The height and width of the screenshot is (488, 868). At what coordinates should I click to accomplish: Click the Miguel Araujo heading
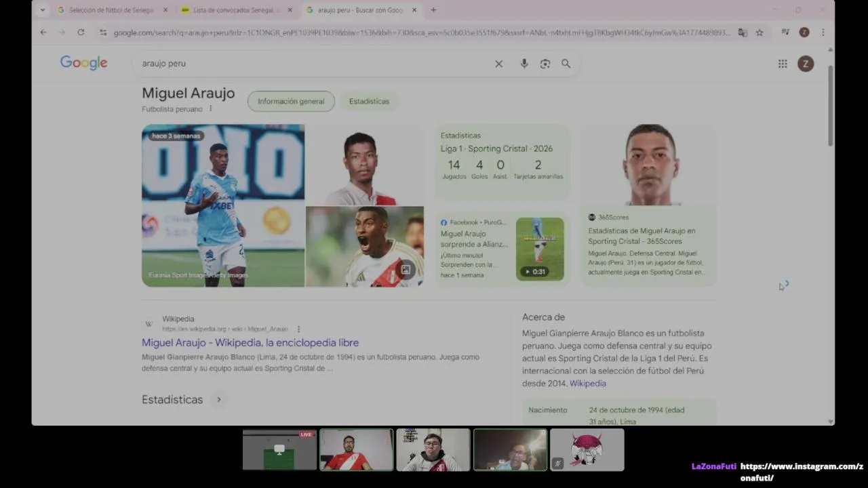tap(189, 94)
